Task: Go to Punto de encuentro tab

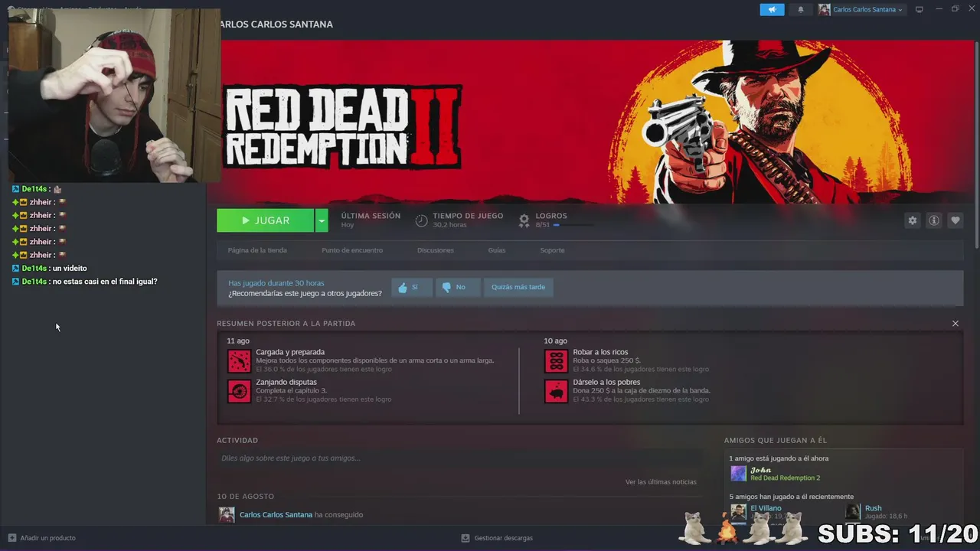Action: coord(352,250)
